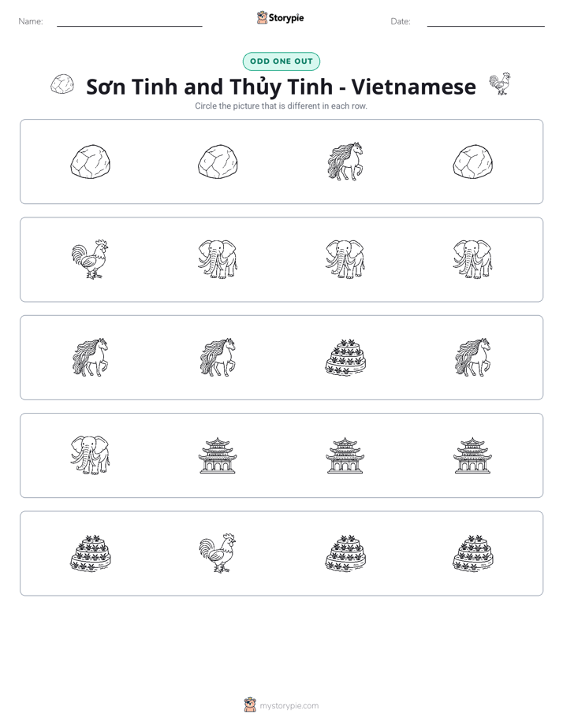Click the bear icon in the footer
The image size is (563, 728).
[250, 705]
